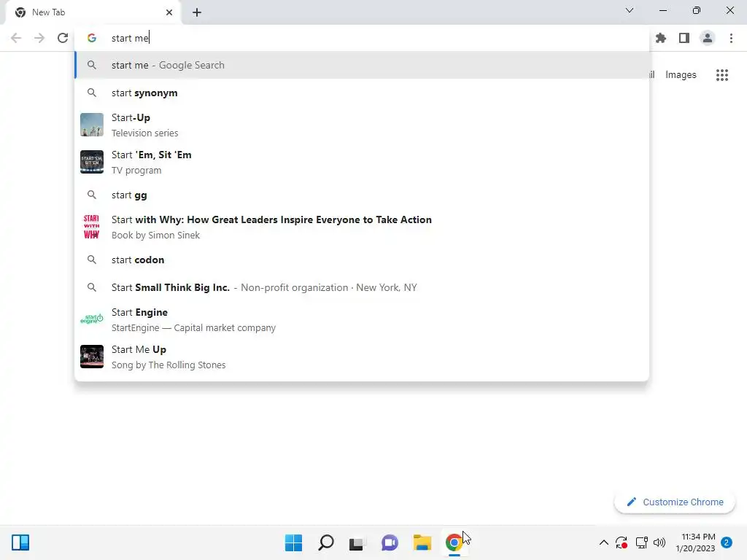Open the network status tray icon
747x560 pixels.
[x=641, y=542]
